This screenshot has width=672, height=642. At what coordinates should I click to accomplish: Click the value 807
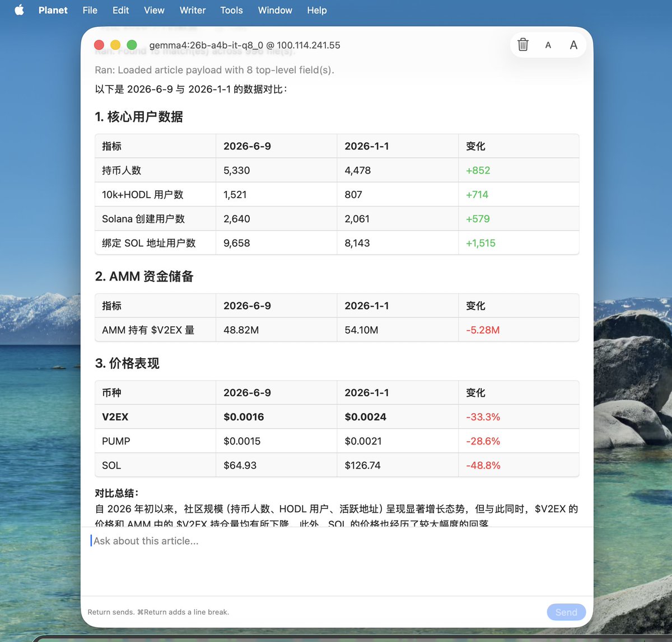[x=353, y=195]
